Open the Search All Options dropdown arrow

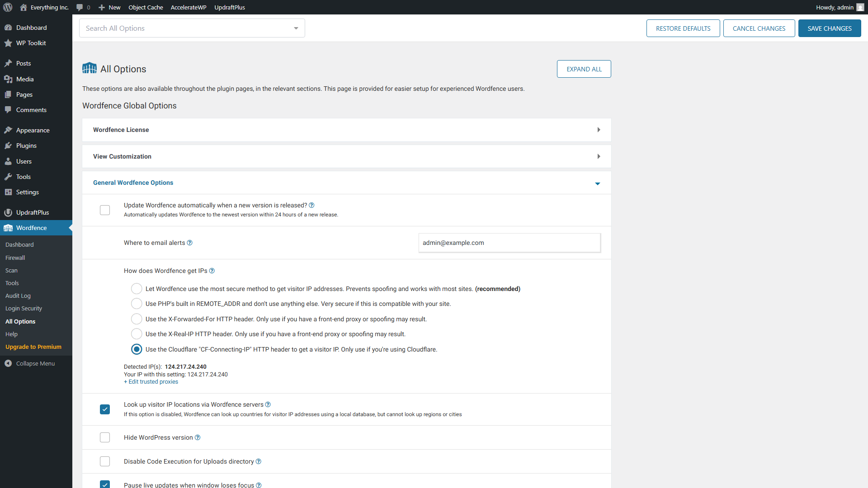[296, 28]
